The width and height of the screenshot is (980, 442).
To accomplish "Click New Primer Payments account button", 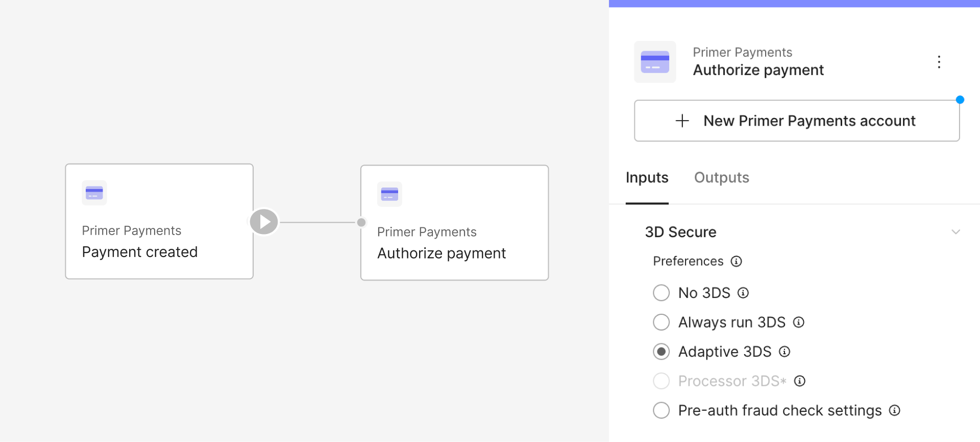I will [797, 121].
